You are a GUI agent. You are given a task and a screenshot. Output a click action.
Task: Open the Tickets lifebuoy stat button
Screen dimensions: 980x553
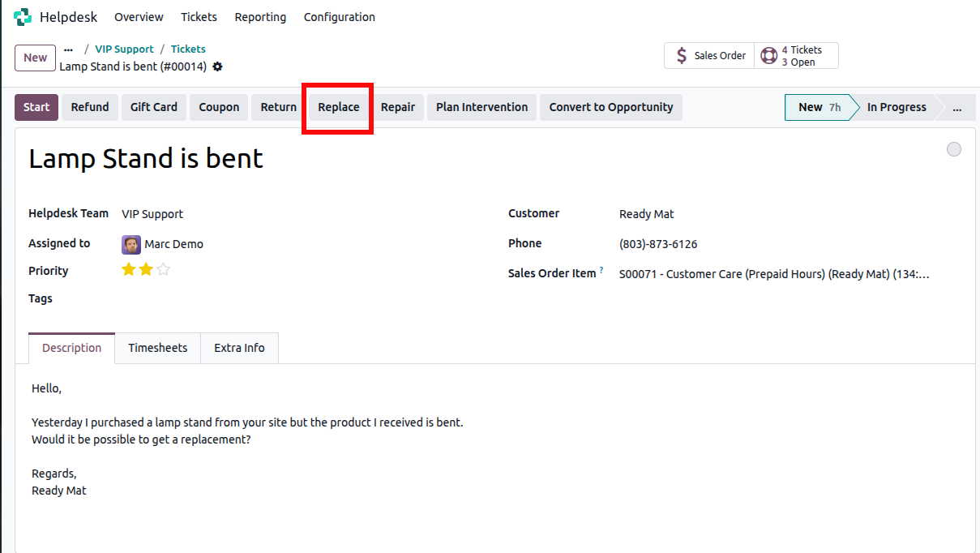[x=768, y=56]
